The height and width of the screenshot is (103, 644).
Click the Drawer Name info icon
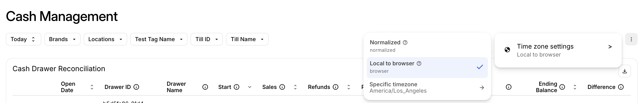click(205, 87)
